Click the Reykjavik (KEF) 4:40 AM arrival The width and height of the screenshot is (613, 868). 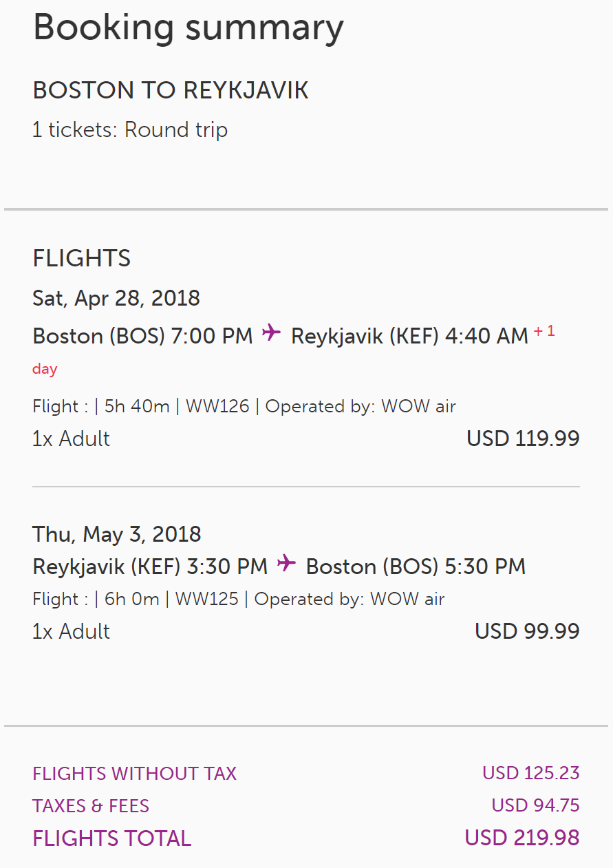pos(409,336)
